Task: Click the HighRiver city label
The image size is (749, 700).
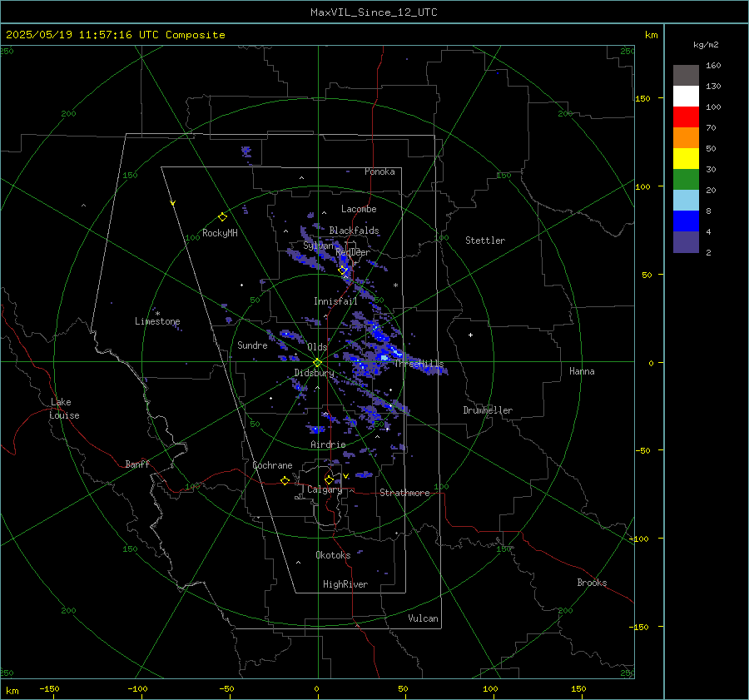Action: click(x=345, y=584)
